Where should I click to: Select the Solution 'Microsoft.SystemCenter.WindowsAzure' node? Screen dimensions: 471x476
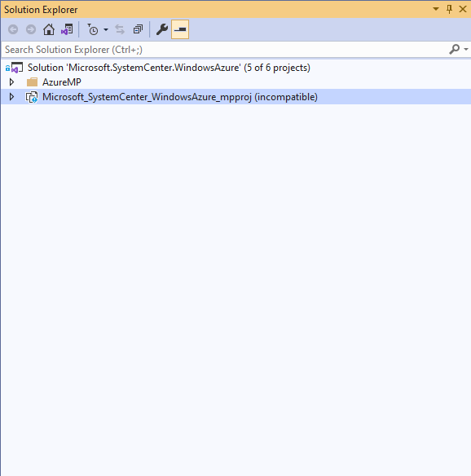click(x=169, y=68)
